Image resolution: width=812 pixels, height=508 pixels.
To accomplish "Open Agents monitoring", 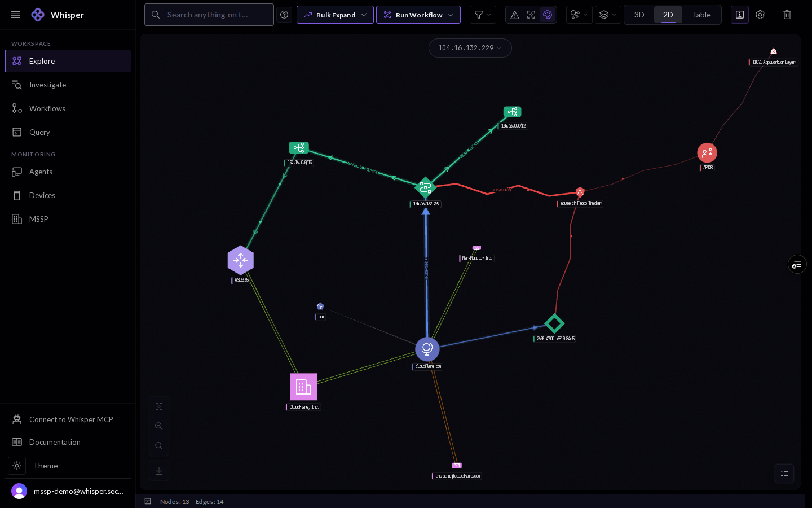I will 68,172.
